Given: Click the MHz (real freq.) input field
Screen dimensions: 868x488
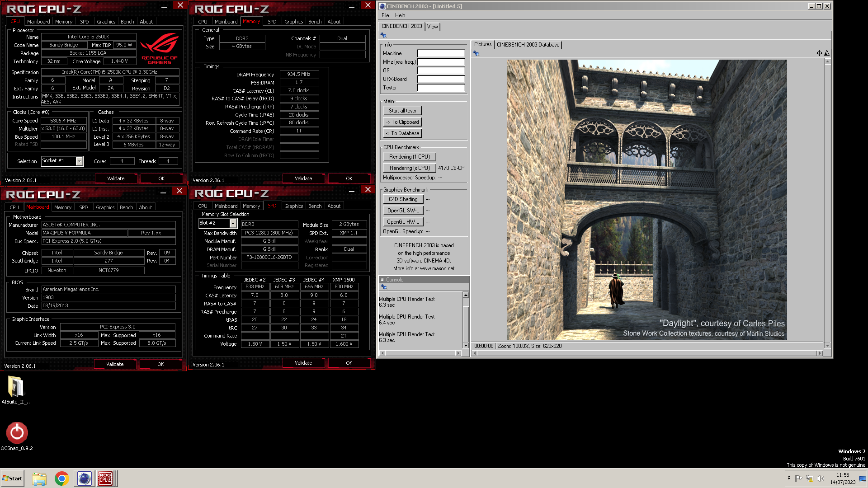Looking at the screenshot, I should [x=441, y=62].
